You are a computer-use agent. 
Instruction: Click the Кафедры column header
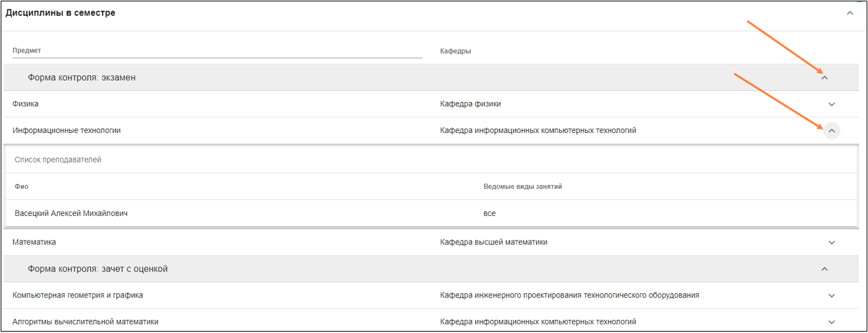click(x=455, y=51)
